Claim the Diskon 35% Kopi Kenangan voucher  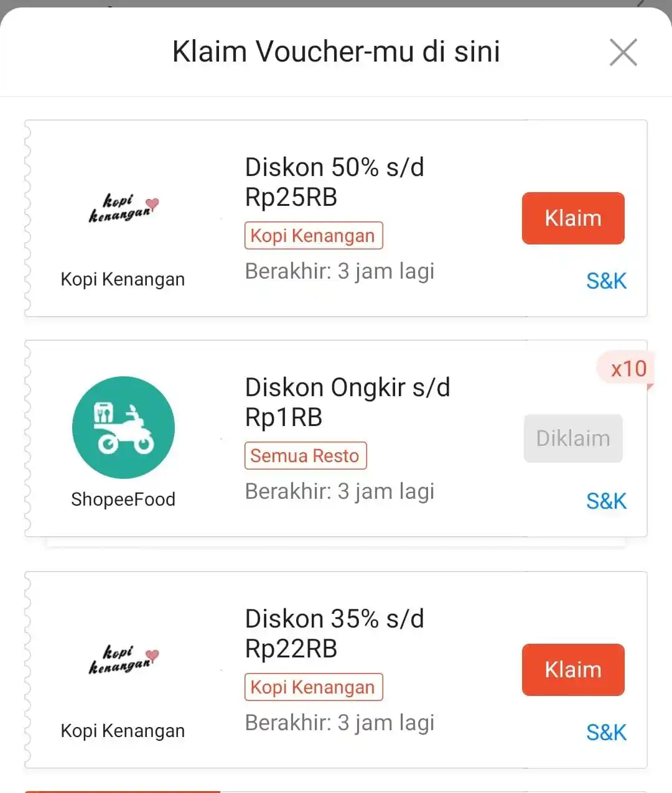tap(573, 670)
